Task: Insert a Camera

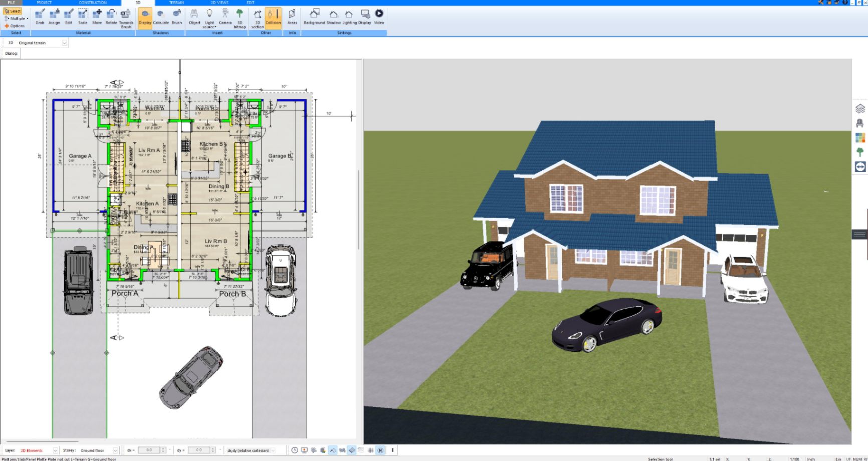Action: 225,17
